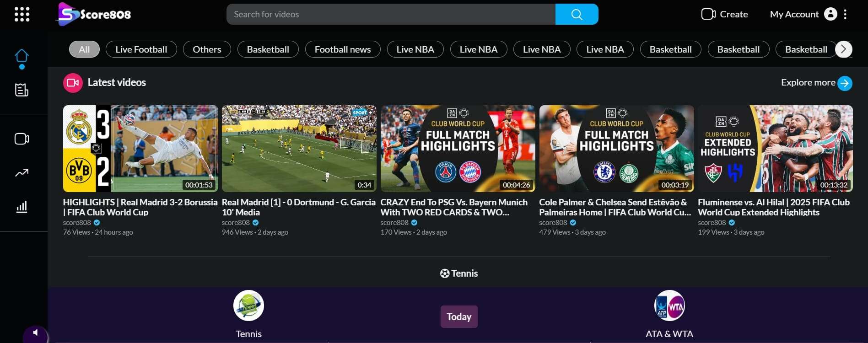This screenshot has width=868, height=343.
Task: Click the ATP & WTA logo
Action: pos(669,305)
